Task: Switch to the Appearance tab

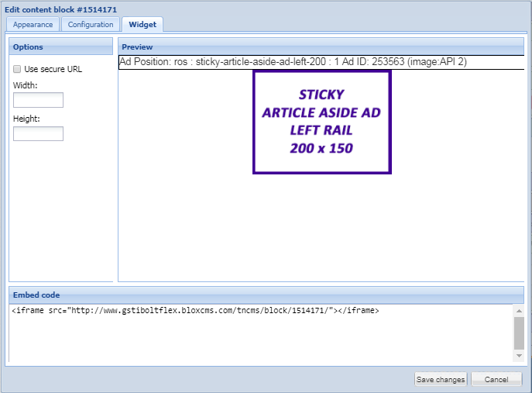Action: click(33, 25)
